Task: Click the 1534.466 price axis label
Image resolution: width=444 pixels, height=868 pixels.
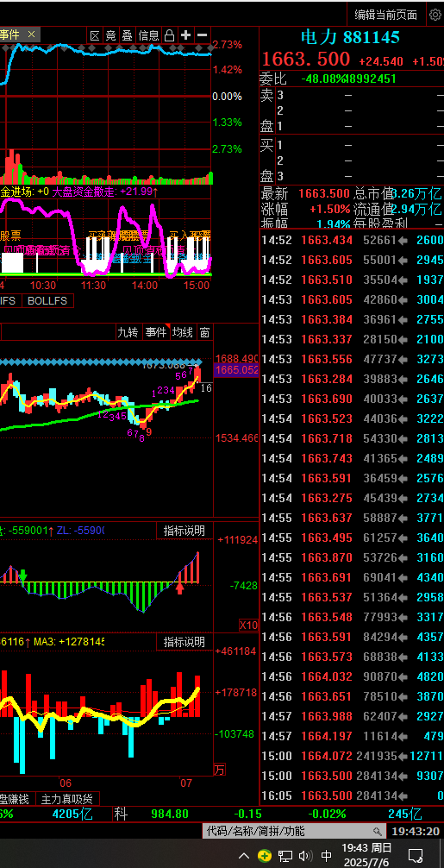Action: point(236,438)
